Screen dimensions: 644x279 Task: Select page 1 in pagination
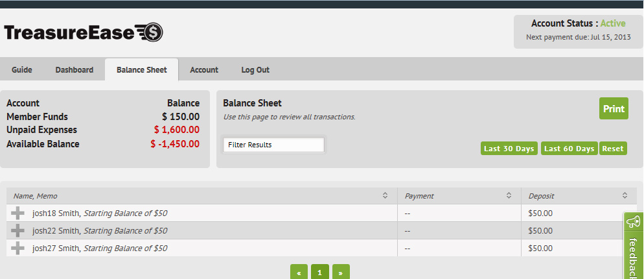coord(319,273)
